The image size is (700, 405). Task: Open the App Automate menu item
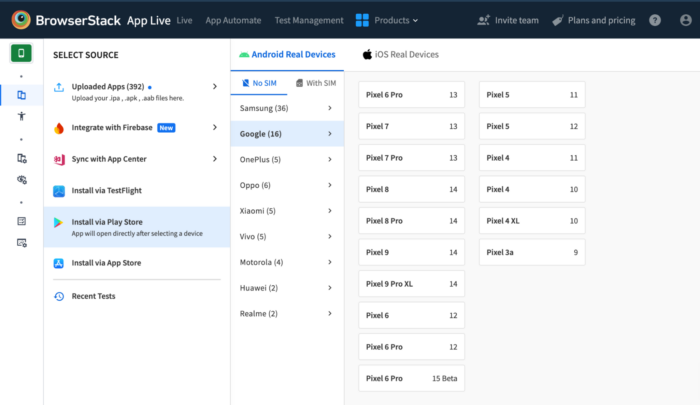pyautogui.click(x=233, y=20)
